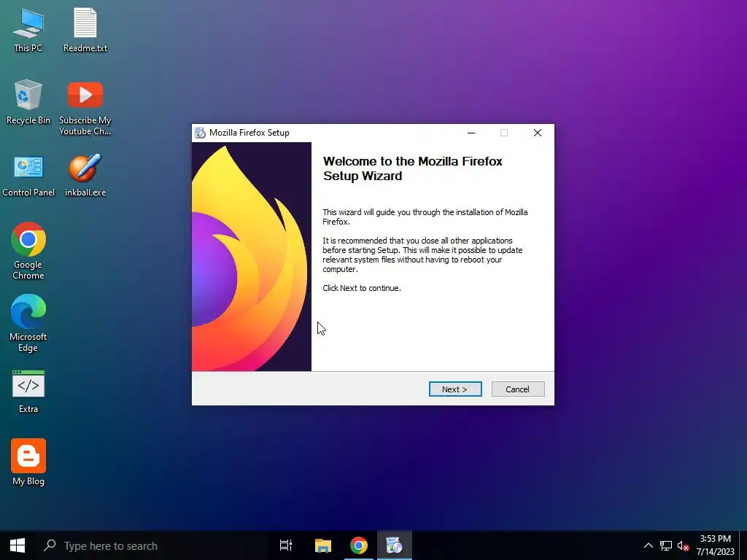Click the taskbar search box

pos(152,545)
